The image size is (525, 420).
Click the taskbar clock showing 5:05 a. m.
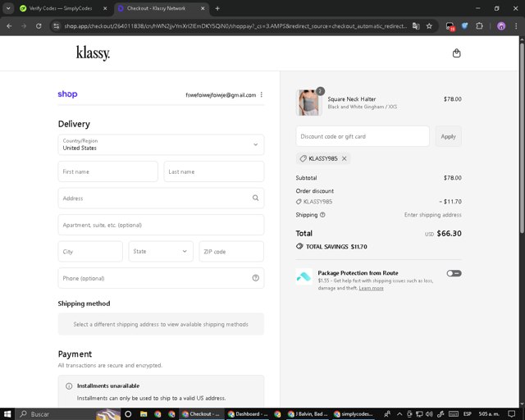tap(489, 414)
